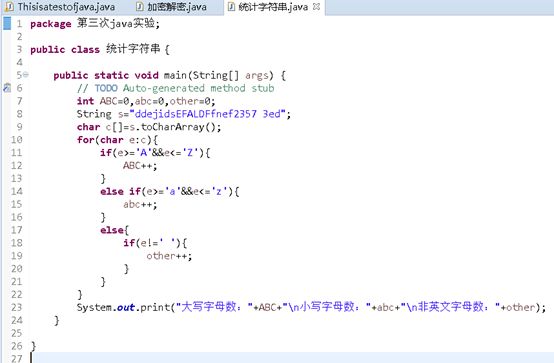Click the System.out.print call on line 23
Image resolution: width=554 pixels, height=363 pixels.
311,307
